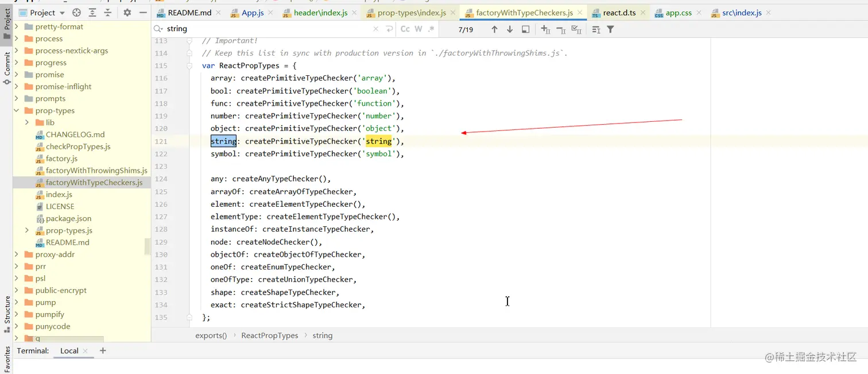This screenshot has width=868, height=374.
Task: Click the multiple cursors list icon
Action: [596, 29]
